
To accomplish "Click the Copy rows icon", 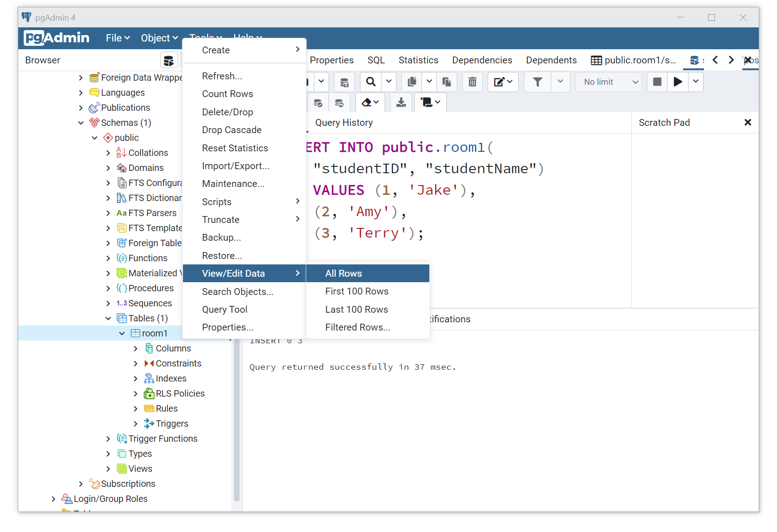I will click(x=412, y=82).
